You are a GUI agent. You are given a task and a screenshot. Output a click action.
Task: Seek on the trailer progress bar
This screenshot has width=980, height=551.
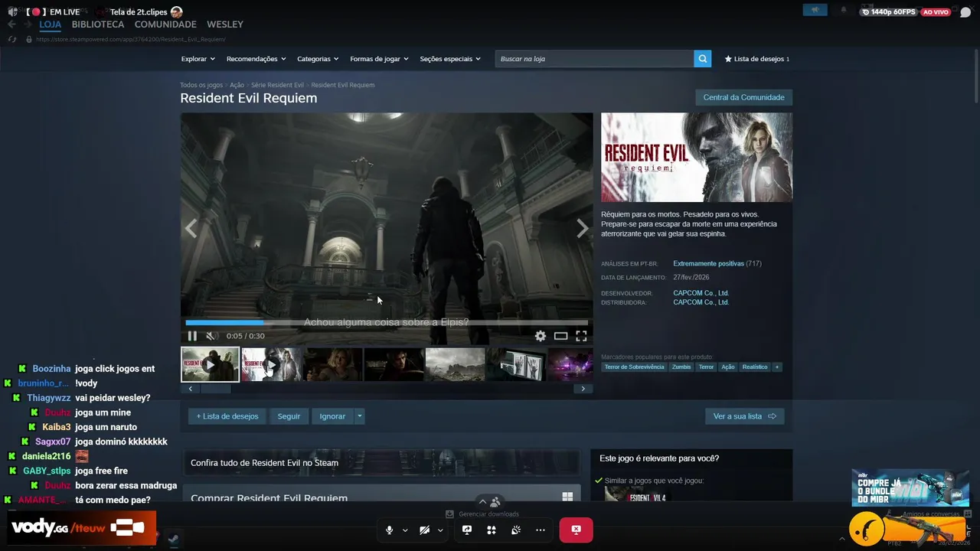tap(387, 323)
